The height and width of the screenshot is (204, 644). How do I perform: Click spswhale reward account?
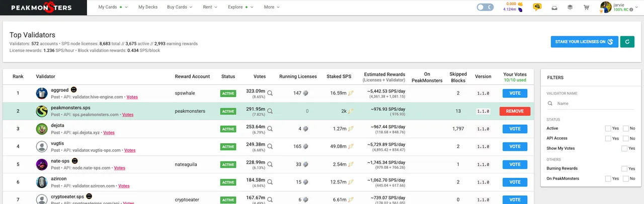click(x=185, y=93)
